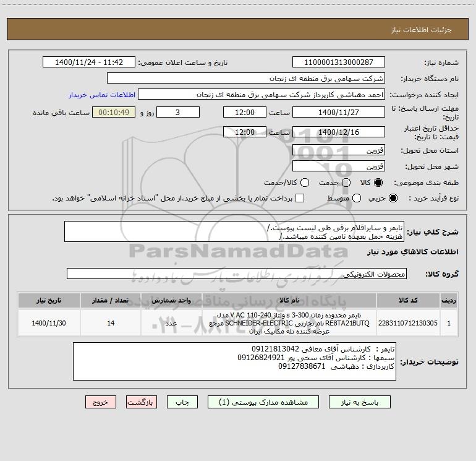The width and height of the screenshot is (476, 461).
Task: Click the buyer notes text area
Action: 234,361
